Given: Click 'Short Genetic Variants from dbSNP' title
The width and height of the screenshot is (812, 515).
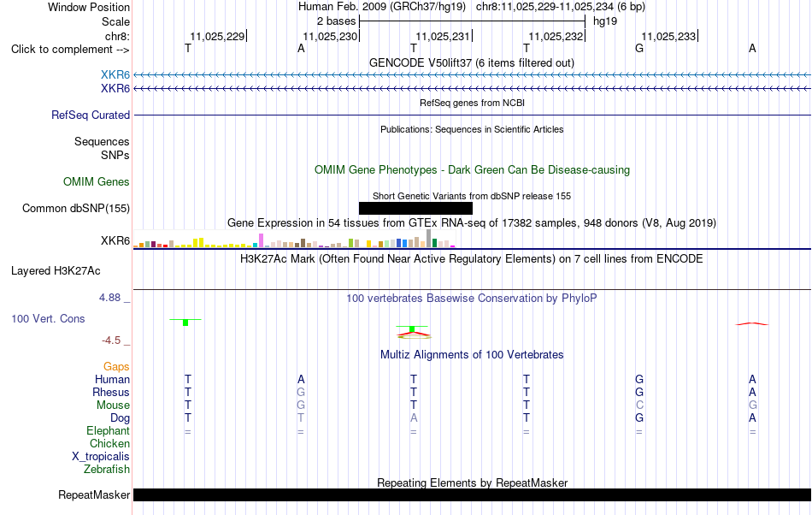Looking at the screenshot, I should [472, 196].
